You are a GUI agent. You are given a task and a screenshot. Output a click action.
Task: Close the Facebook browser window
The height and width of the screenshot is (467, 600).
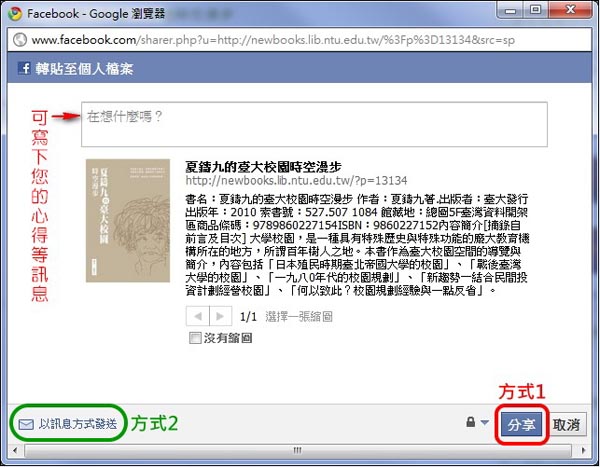tap(571, 10)
